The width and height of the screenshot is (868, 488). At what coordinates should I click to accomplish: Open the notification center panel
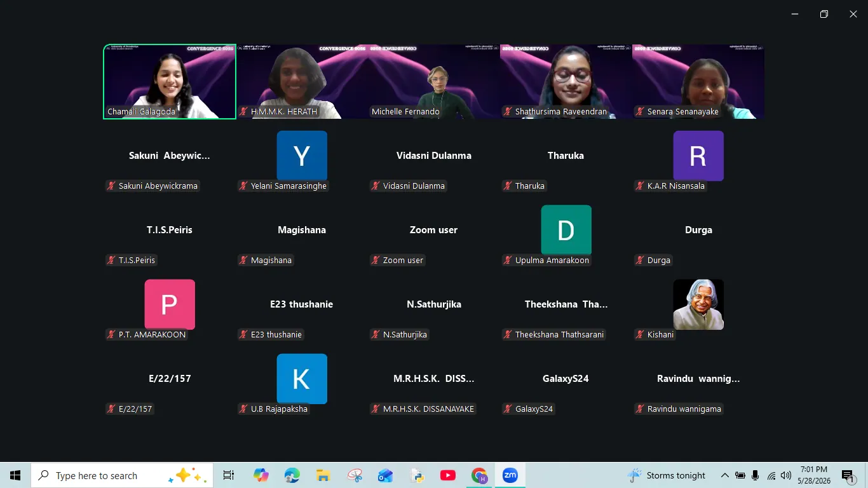coord(848,475)
